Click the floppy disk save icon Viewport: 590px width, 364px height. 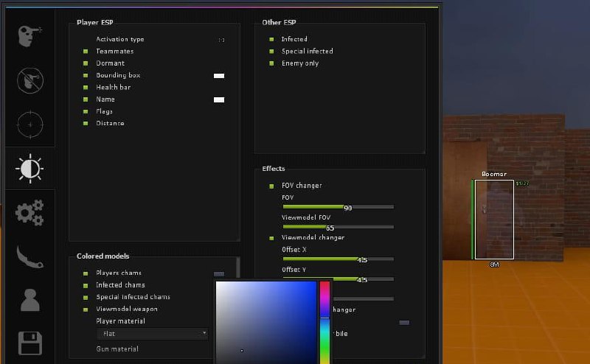29,343
